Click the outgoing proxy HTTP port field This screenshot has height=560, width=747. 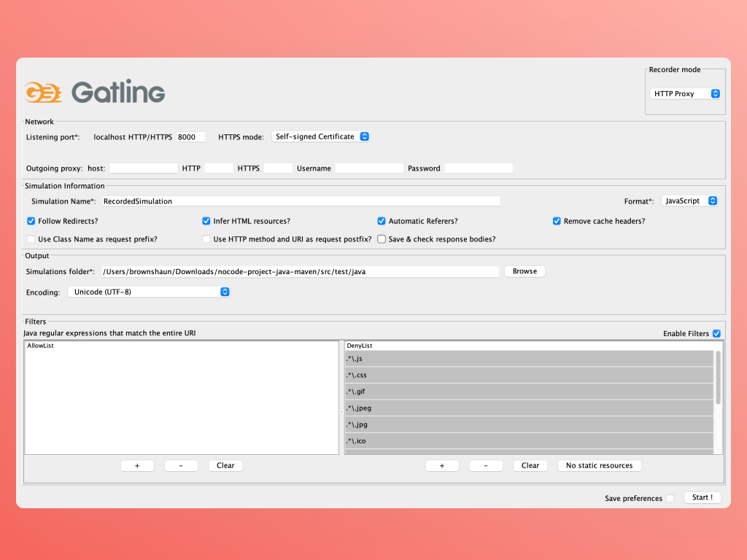click(219, 168)
